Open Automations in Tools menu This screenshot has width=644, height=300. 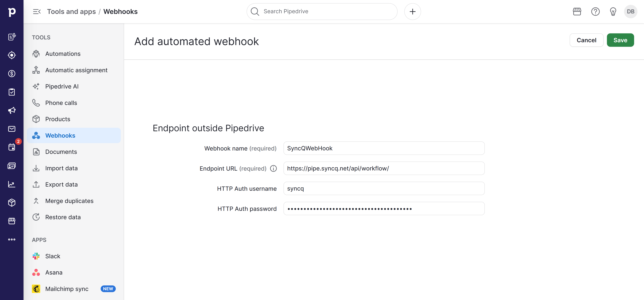(x=73, y=54)
